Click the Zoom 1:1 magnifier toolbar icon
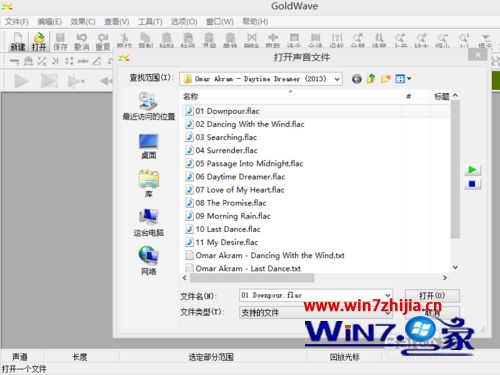 (x=464, y=40)
